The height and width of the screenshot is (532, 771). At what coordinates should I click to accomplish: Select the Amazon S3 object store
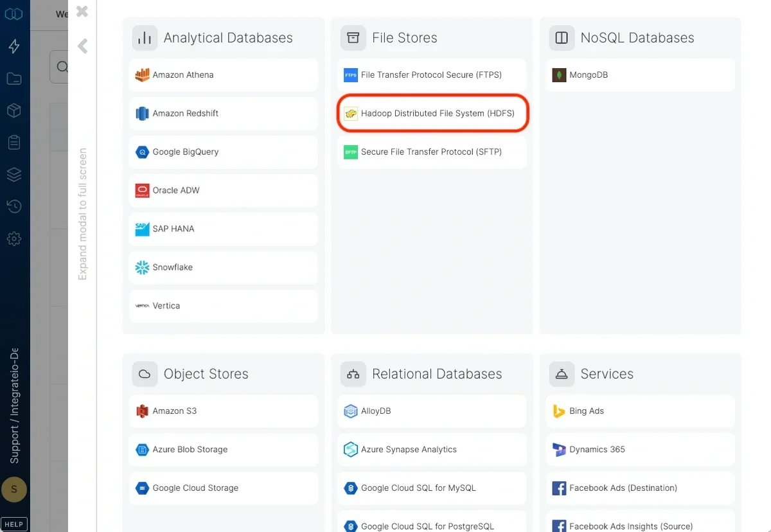(223, 411)
